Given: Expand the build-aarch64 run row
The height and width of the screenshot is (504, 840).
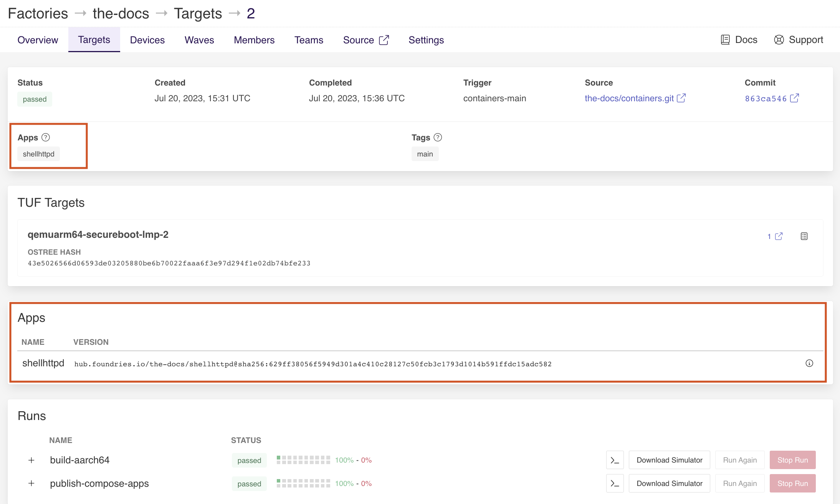Looking at the screenshot, I should coord(31,460).
